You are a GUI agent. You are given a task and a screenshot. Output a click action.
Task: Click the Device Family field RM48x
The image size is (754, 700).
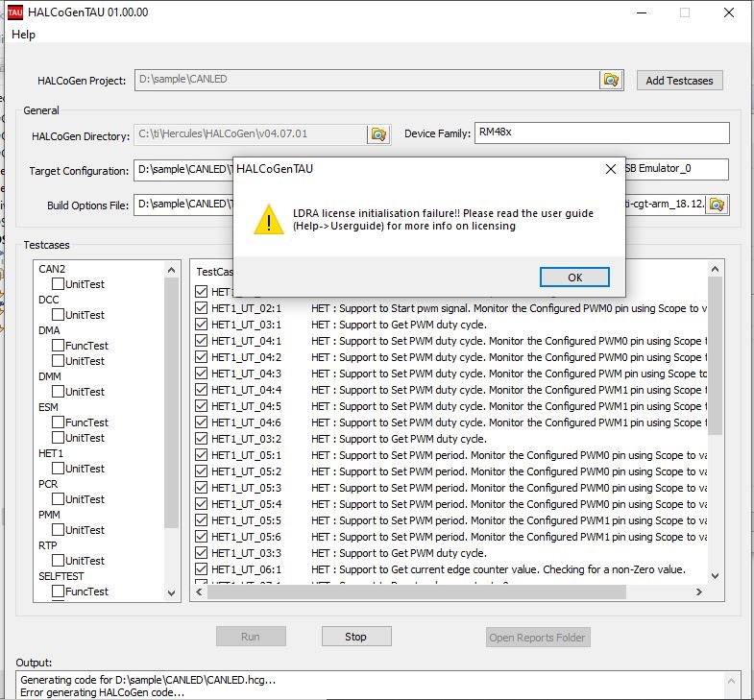pos(601,133)
